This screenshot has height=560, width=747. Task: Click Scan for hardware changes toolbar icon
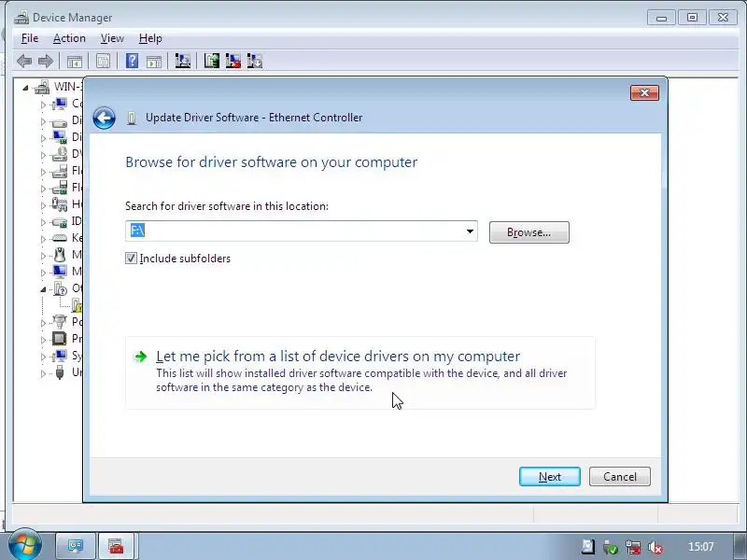click(x=182, y=61)
